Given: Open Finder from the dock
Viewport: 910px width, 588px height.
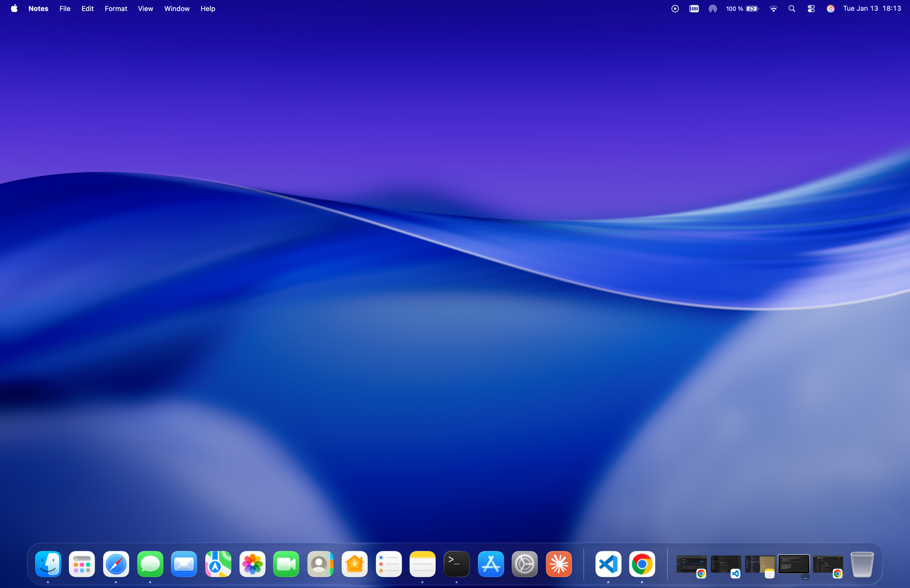Looking at the screenshot, I should pyautogui.click(x=48, y=564).
